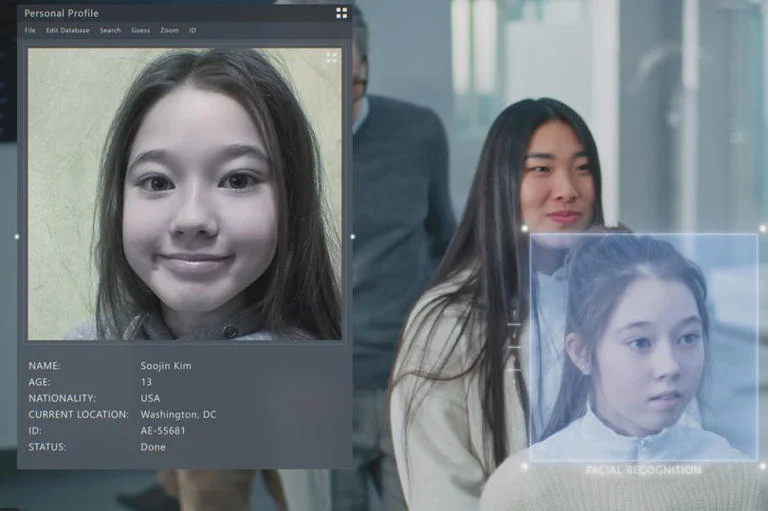Open the Zoom menu
This screenshot has height=511, width=768.
pyautogui.click(x=169, y=30)
